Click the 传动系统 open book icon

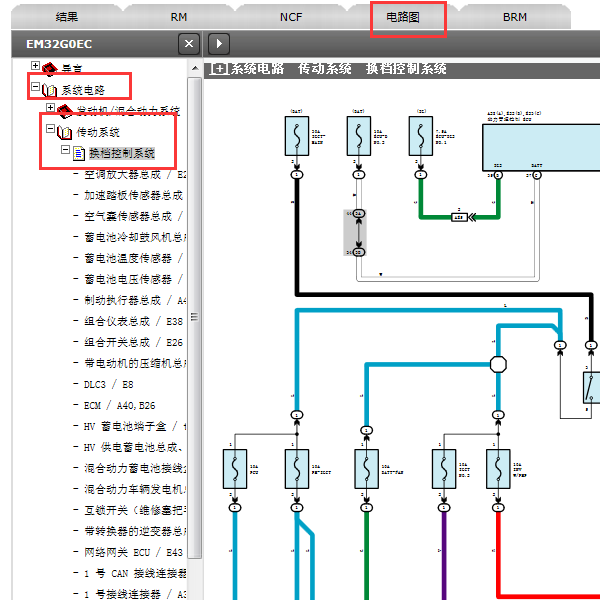coord(64,132)
